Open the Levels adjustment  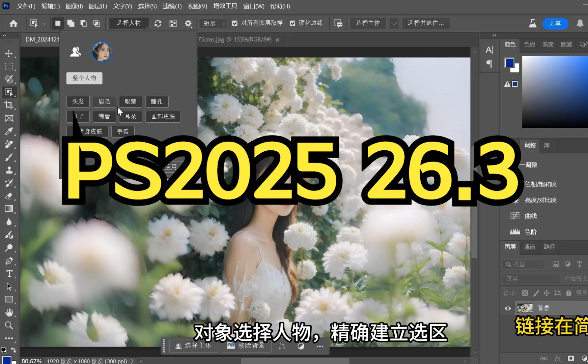click(531, 232)
